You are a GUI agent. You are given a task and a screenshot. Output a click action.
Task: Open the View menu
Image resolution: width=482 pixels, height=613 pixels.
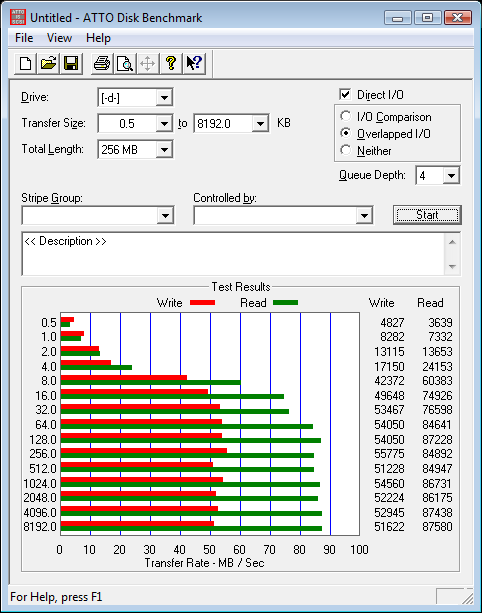pyautogui.click(x=59, y=38)
